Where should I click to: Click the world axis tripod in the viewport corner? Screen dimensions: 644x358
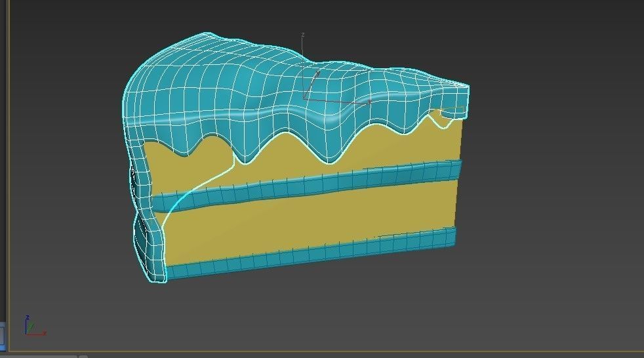35,326
